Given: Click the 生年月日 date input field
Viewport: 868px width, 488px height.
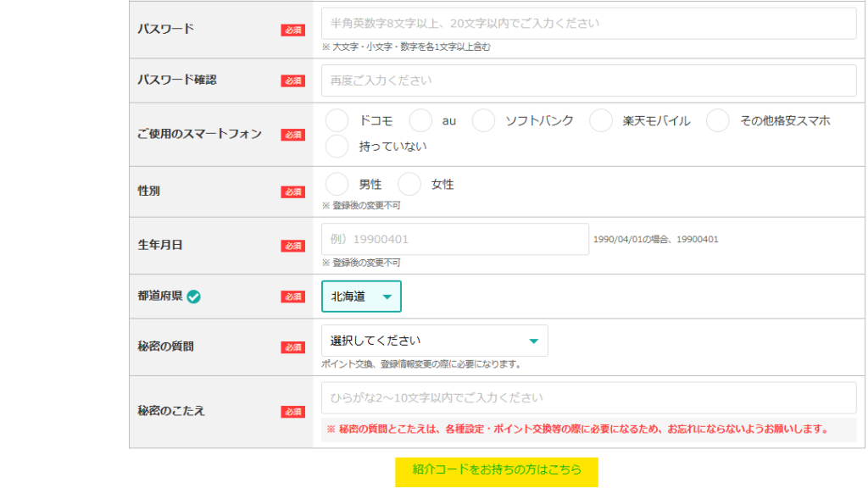Looking at the screenshot, I should point(454,239).
